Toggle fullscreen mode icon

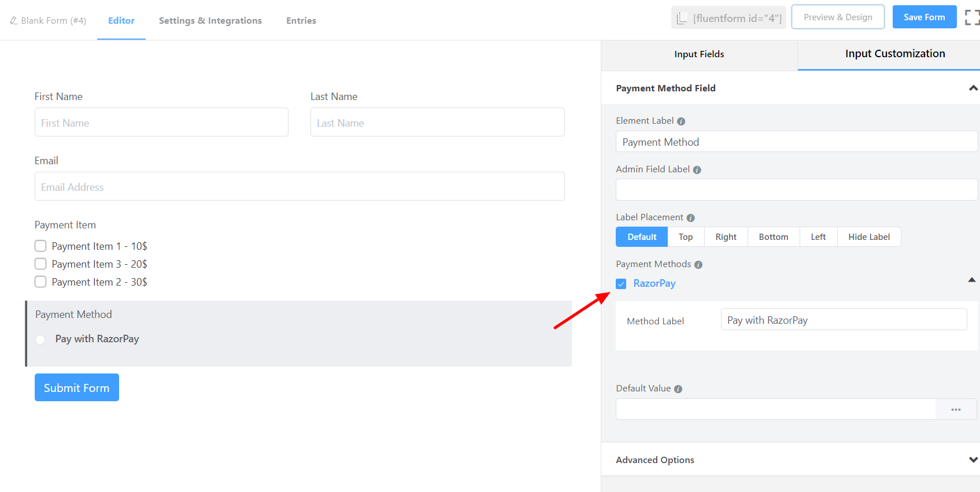pyautogui.click(x=972, y=17)
